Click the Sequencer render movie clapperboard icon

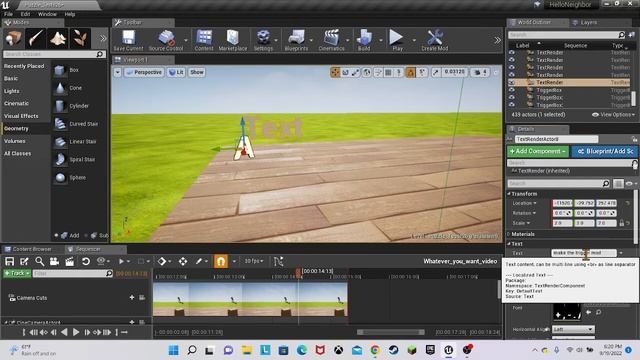70,261
